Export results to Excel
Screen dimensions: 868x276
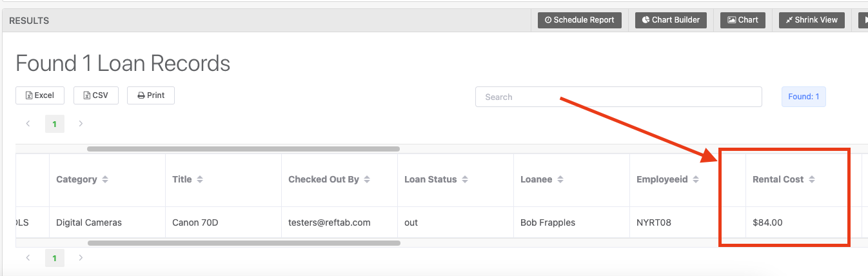(x=39, y=95)
